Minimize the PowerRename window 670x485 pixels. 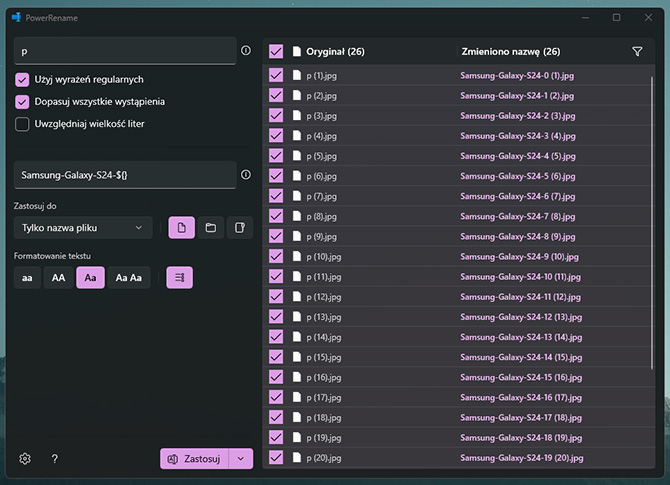(x=585, y=18)
